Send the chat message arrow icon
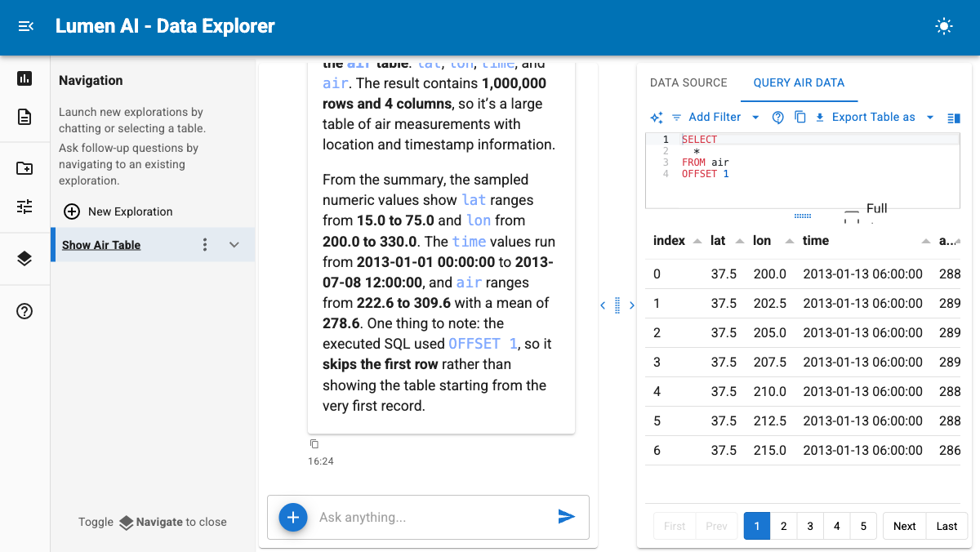Image resolution: width=980 pixels, height=552 pixels. pos(566,516)
